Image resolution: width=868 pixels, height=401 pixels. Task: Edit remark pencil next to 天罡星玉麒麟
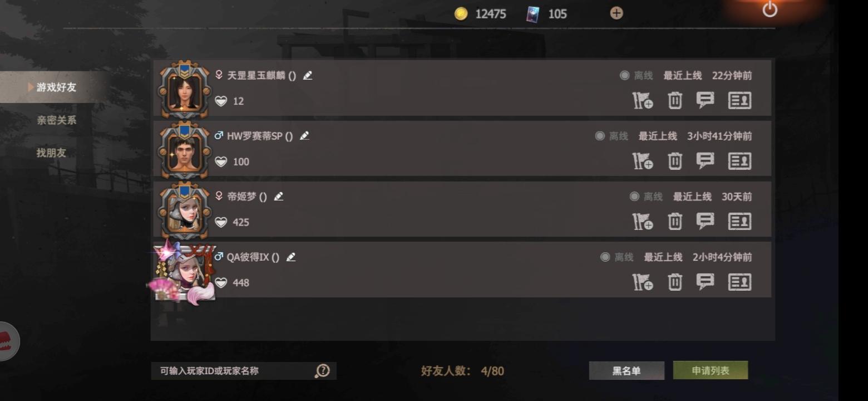click(x=308, y=75)
